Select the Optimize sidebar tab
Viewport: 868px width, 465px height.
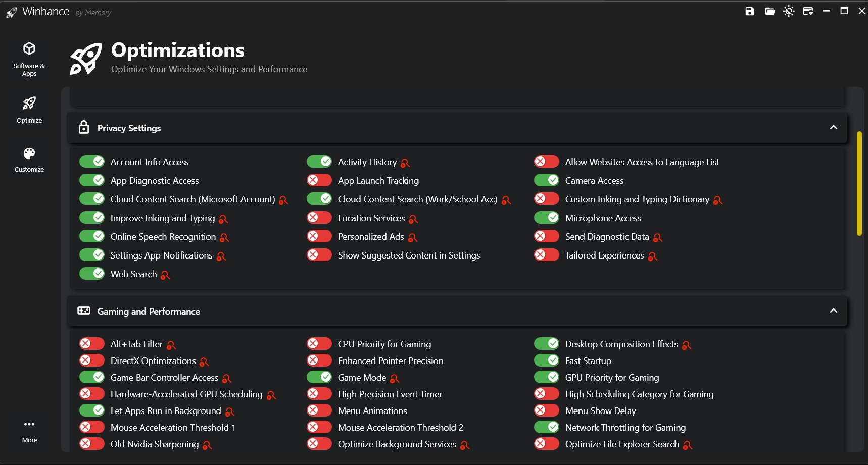[29, 110]
